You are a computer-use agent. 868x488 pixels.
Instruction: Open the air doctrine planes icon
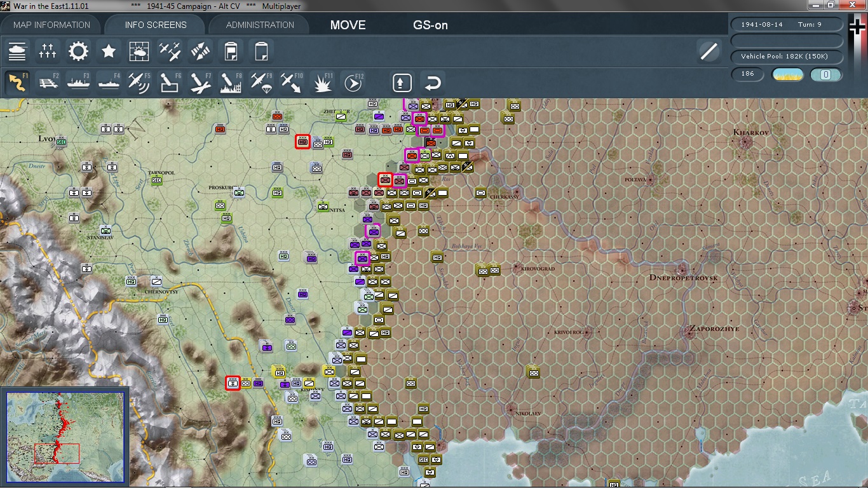(170, 51)
